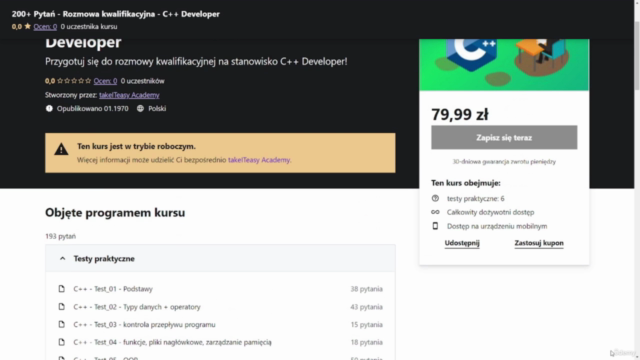Screen dimensions: 640x360
Task: Click the gold star in sticky header
Action: 27,26
